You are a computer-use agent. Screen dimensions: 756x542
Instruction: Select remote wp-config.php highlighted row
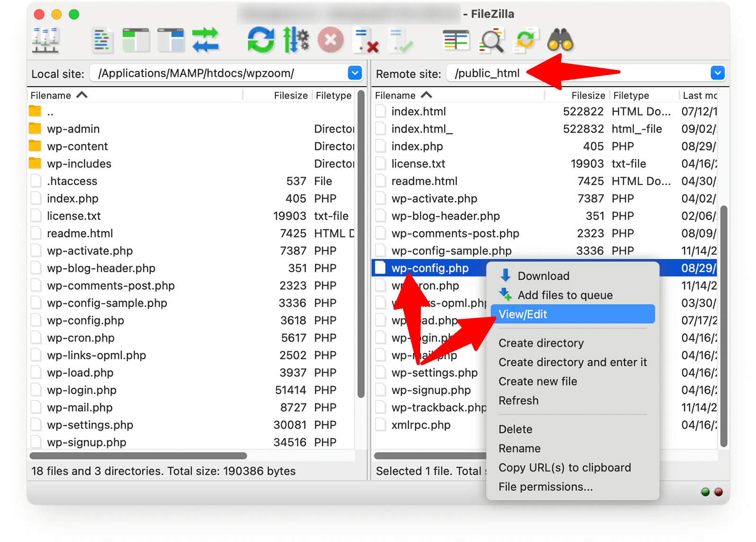430,268
